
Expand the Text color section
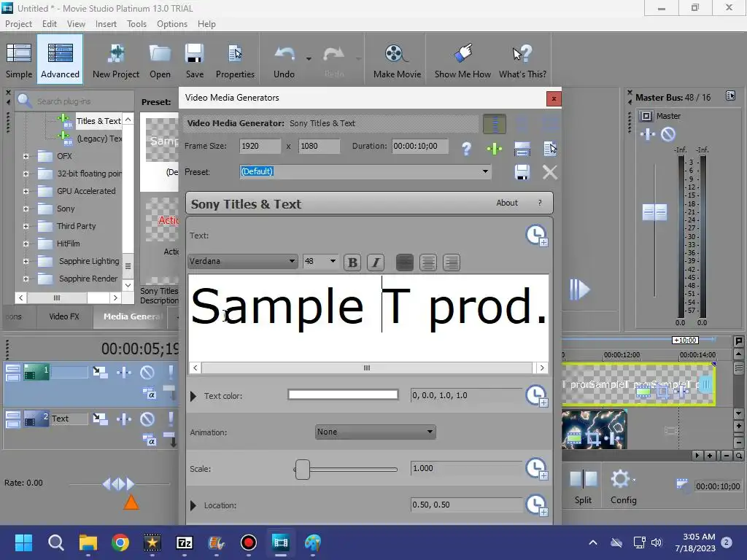[193, 396]
